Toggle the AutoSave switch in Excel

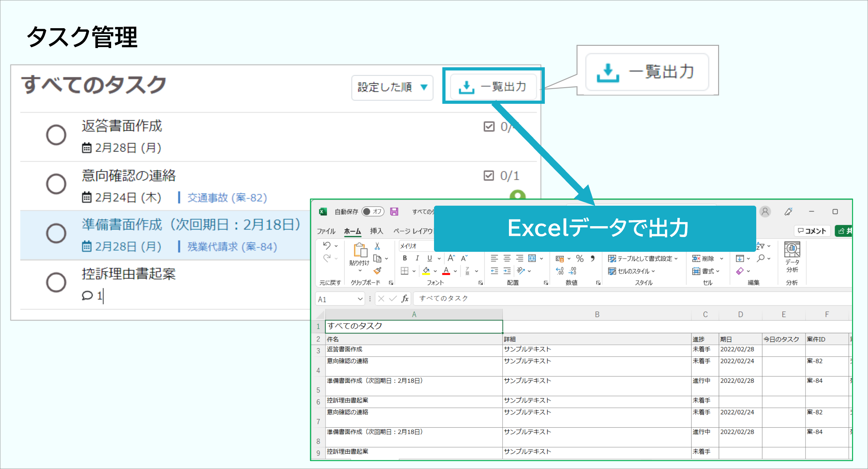pos(373,211)
